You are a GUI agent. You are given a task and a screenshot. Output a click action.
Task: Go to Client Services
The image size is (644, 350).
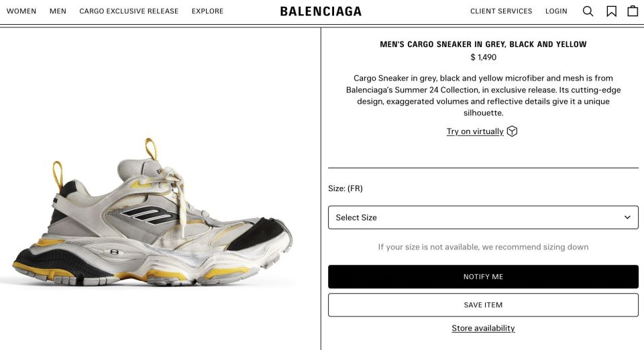(x=501, y=11)
